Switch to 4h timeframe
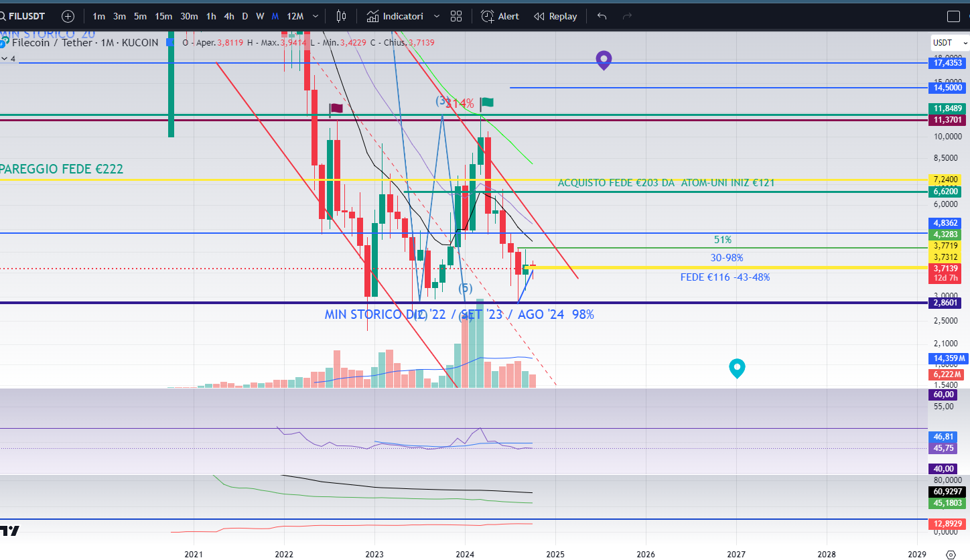Viewport: 970px width, 560px height. click(x=229, y=16)
